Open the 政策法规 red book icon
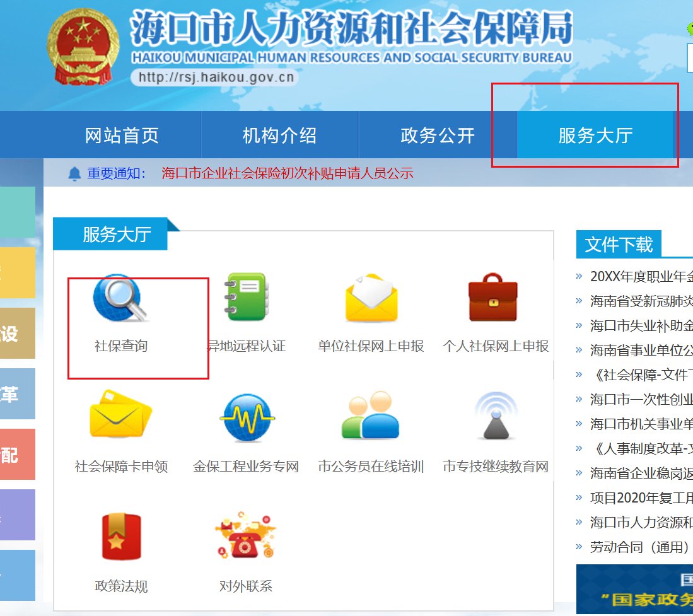The height and width of the screenshot is (616, 693). pos(121,537)
